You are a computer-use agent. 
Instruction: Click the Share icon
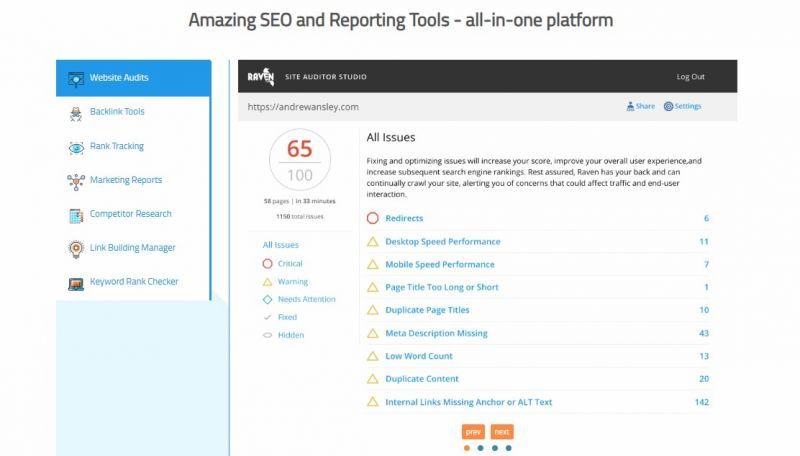click(x=630, y=106)
